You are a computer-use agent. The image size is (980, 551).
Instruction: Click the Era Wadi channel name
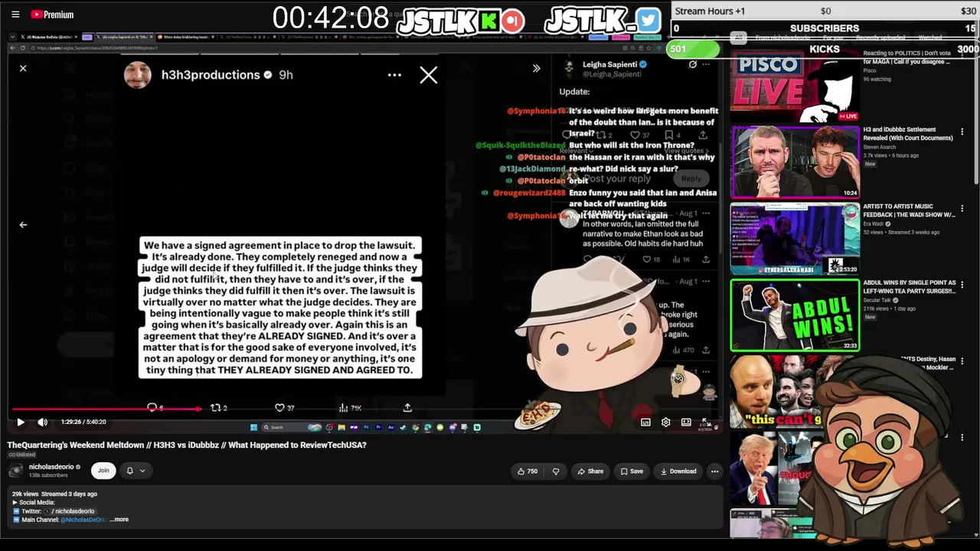(x=875, y=223)
